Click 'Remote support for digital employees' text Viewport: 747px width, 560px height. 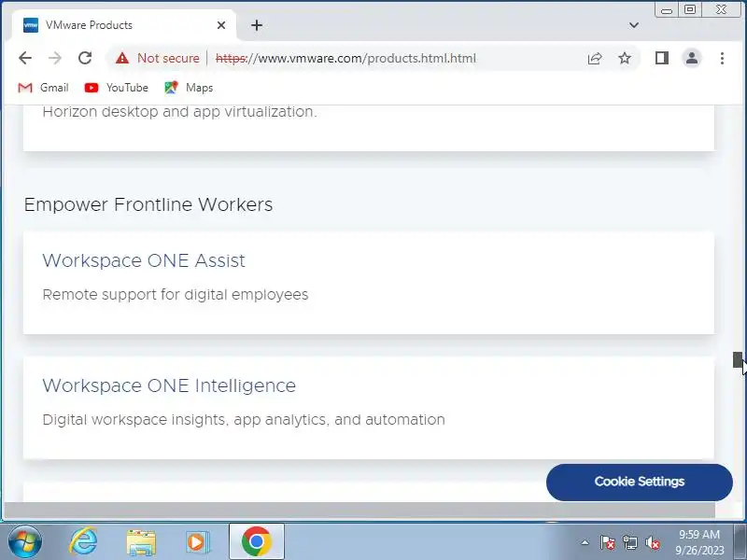(176, 295)
